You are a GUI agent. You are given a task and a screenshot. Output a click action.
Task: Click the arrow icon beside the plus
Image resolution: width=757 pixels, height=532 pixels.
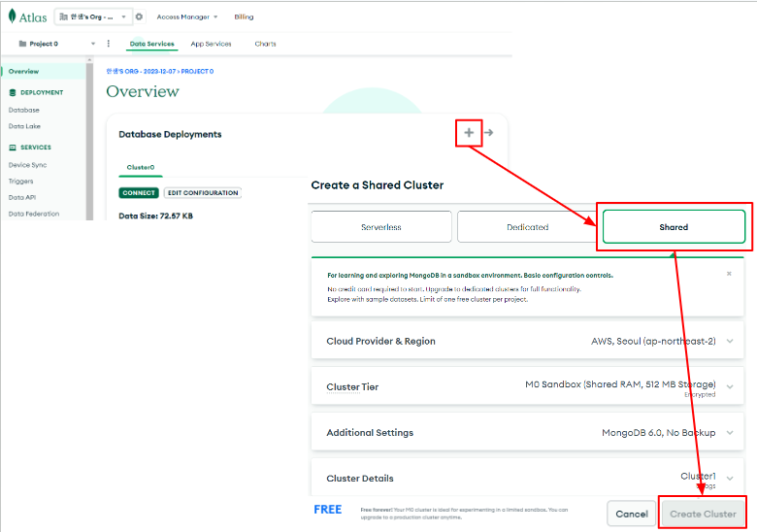488,132
